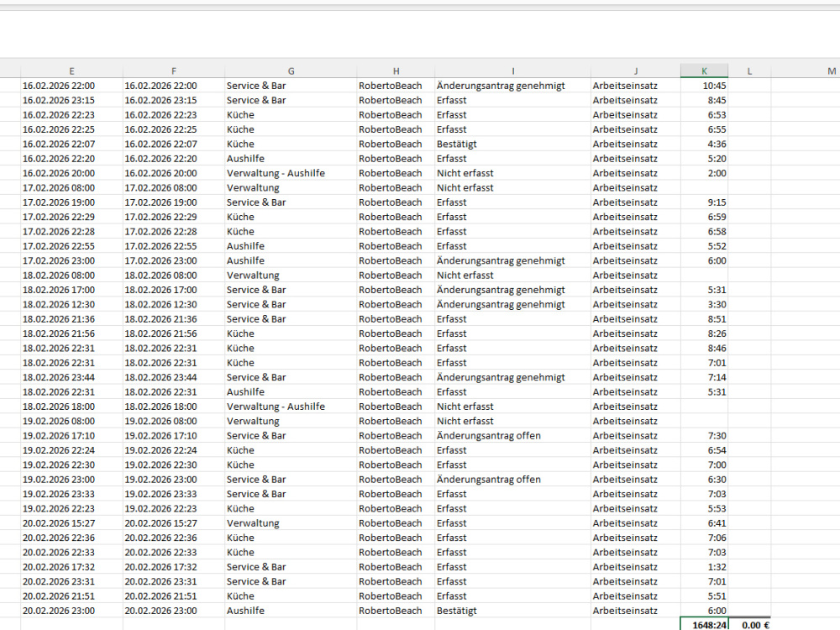
Task: Select column header E
Action: (x=71, y=71)
